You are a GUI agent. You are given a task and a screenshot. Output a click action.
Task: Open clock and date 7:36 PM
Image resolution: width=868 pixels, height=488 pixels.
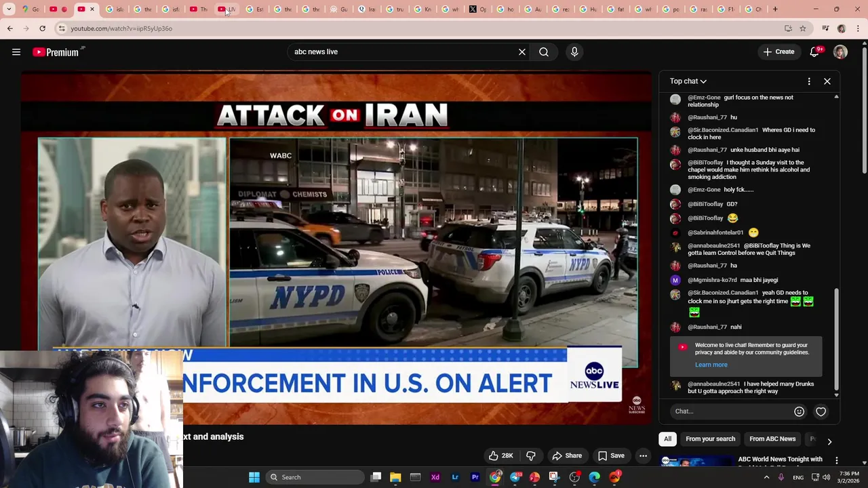click(x=848, y=477)
